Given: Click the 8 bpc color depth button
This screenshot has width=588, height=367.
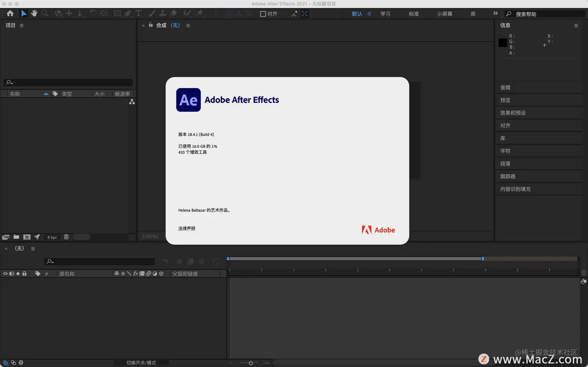Looking at the screenshot, I should [x=52, y=237].
